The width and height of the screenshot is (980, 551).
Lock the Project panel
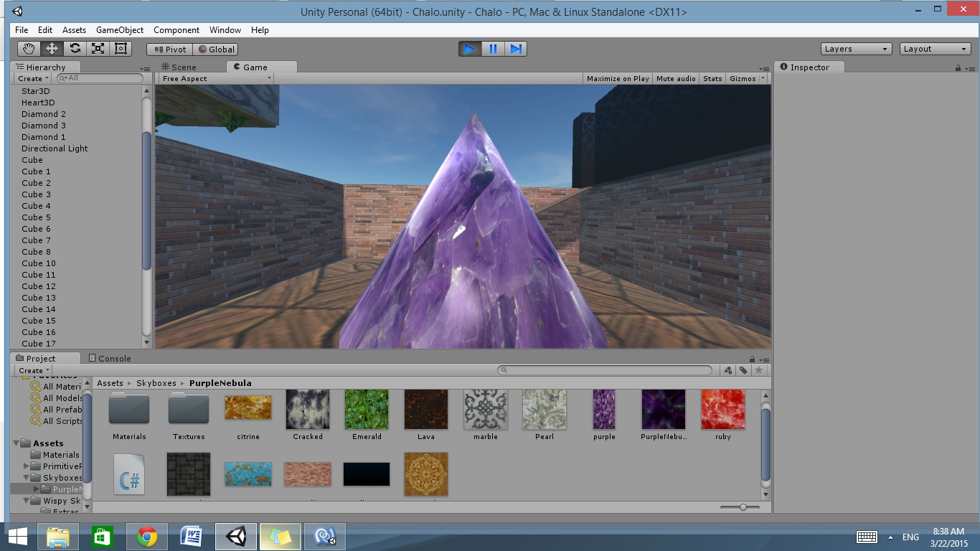(752, 359)
